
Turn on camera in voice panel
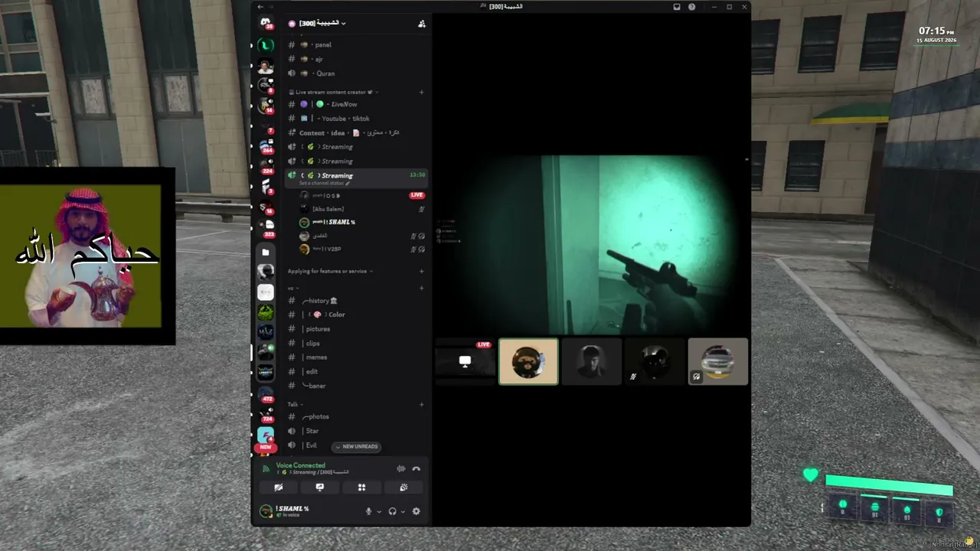[278, 487]
